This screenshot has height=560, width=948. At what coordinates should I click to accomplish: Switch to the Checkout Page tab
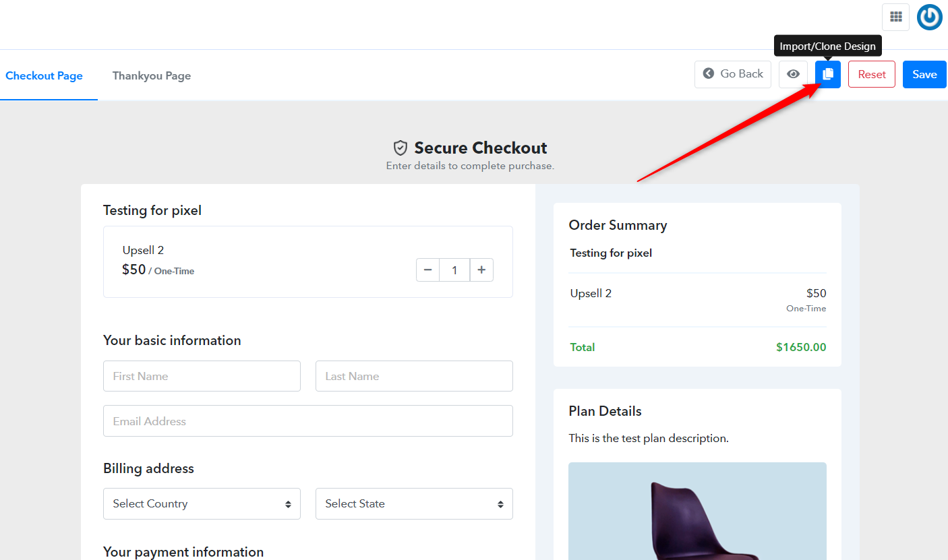(x=44, y=75)
